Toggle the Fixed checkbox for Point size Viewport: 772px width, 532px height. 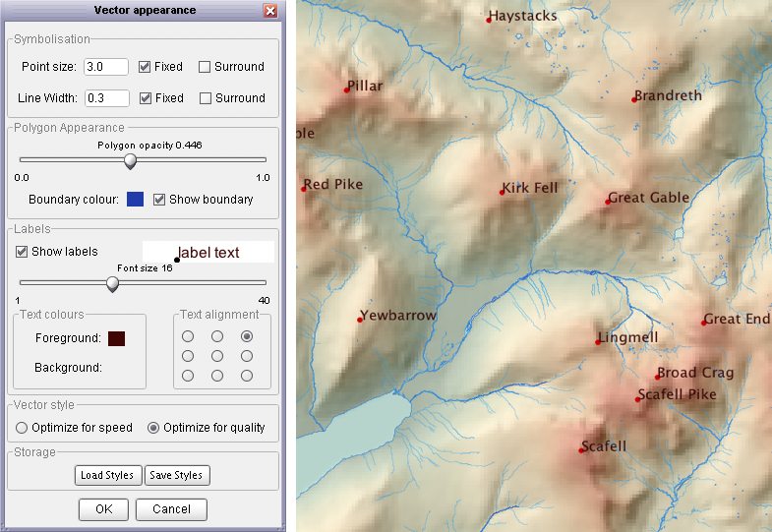(x=145, y=67)
